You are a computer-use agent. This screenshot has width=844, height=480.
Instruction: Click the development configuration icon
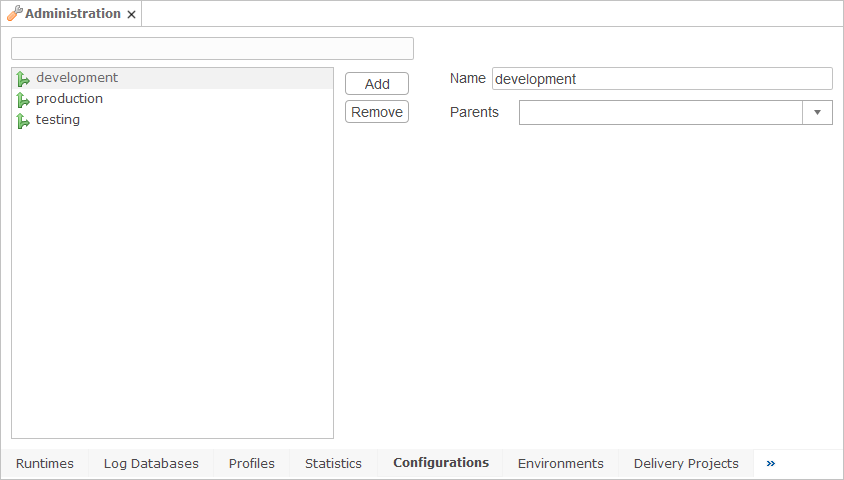[x=23, y=79]
